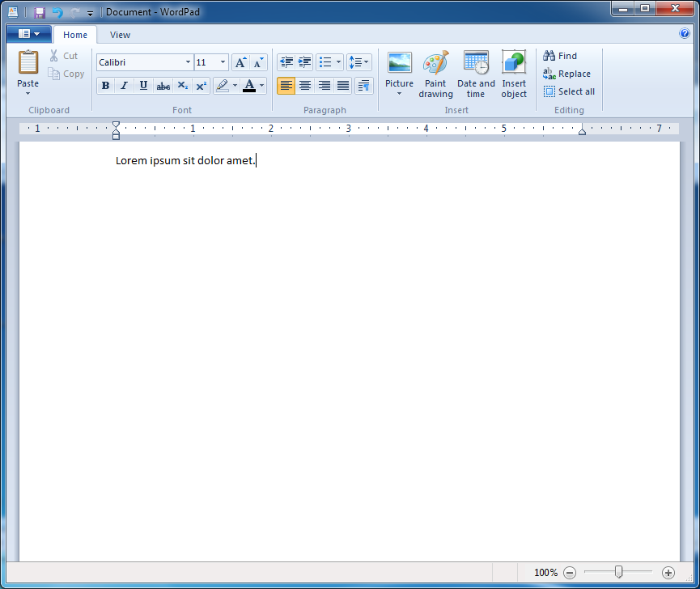Redo the last undone action
Viewport: 700px width, 589px height.
pyautogui.click(x=74, y=12)
